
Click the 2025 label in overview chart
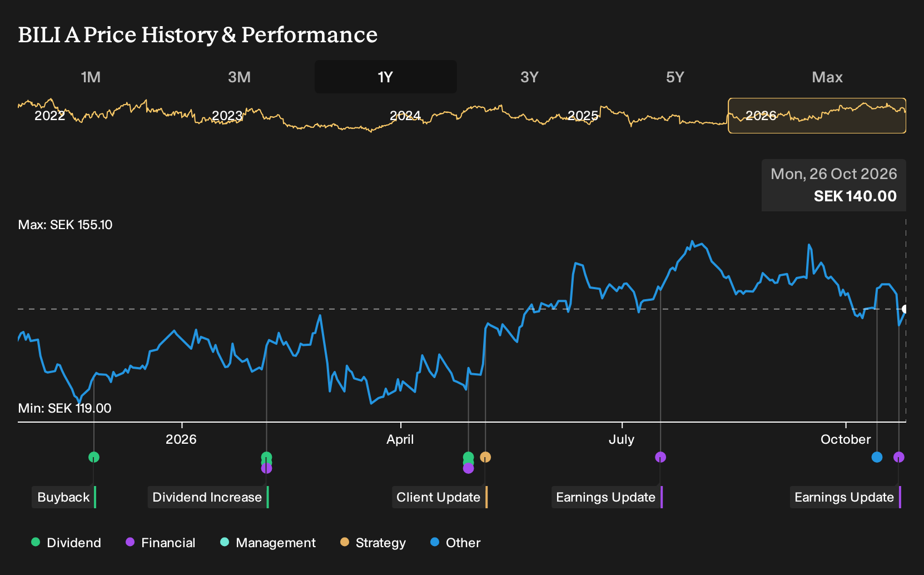[x=583, y=116]
